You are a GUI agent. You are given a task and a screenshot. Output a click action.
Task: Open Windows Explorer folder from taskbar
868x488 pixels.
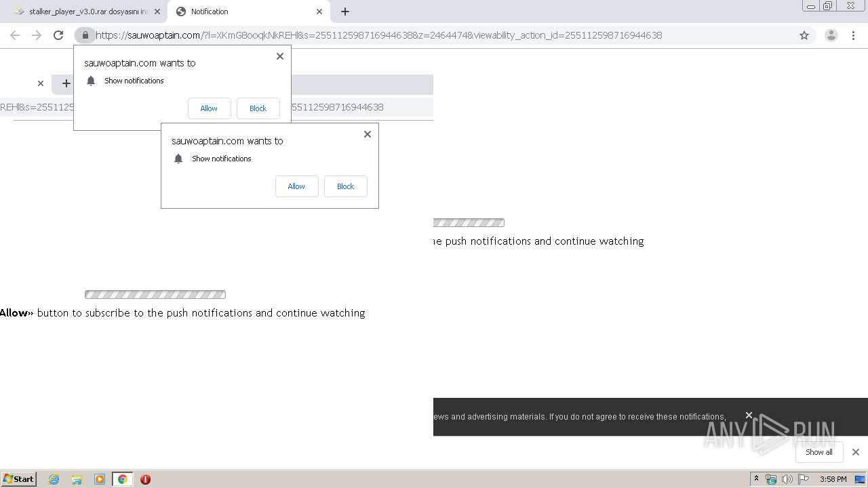[77, 479]
